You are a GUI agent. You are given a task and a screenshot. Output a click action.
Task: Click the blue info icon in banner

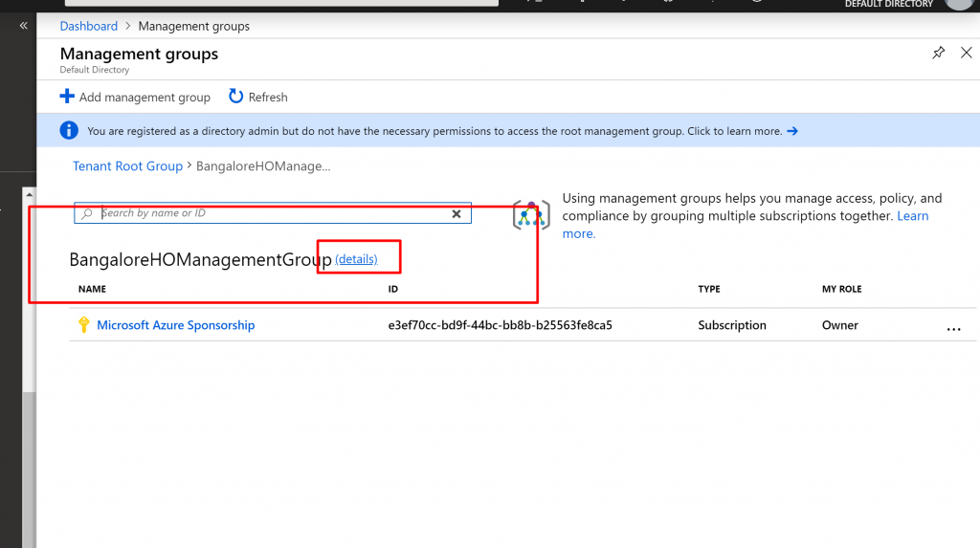tap(69, 131)
